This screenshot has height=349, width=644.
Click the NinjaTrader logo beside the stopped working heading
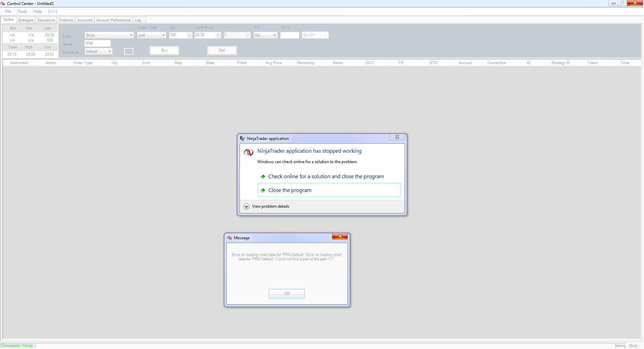coord(249,152)
